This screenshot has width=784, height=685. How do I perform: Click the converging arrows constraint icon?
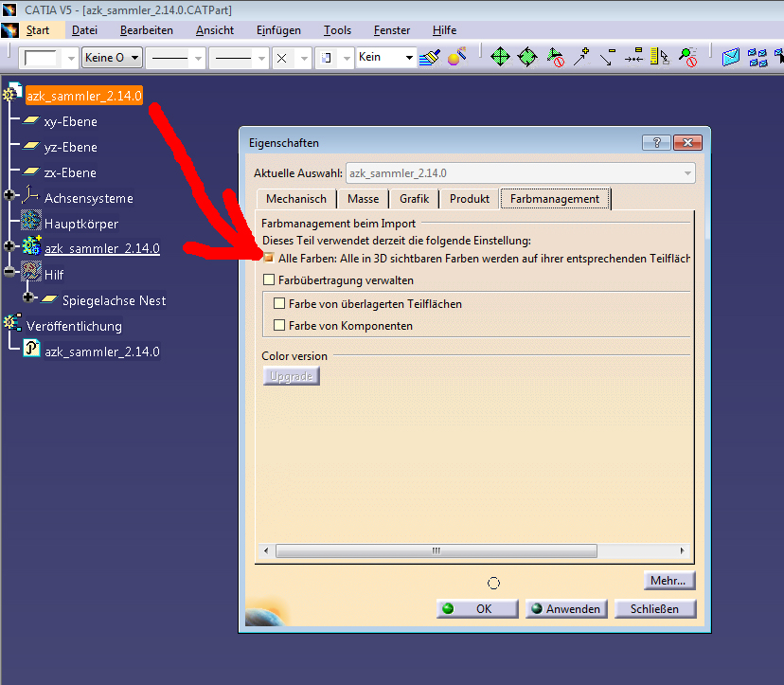point(634,57)
